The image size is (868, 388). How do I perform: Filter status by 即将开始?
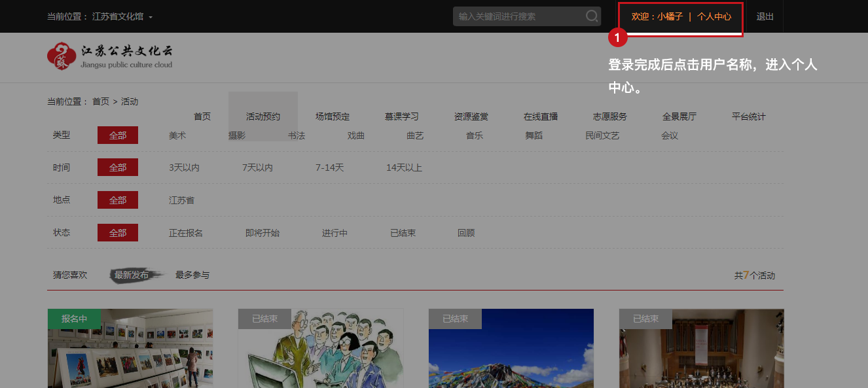tap(262, 233)
